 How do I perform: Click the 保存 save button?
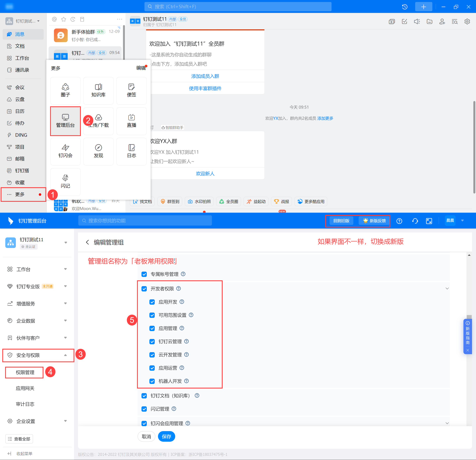(166, 437)
